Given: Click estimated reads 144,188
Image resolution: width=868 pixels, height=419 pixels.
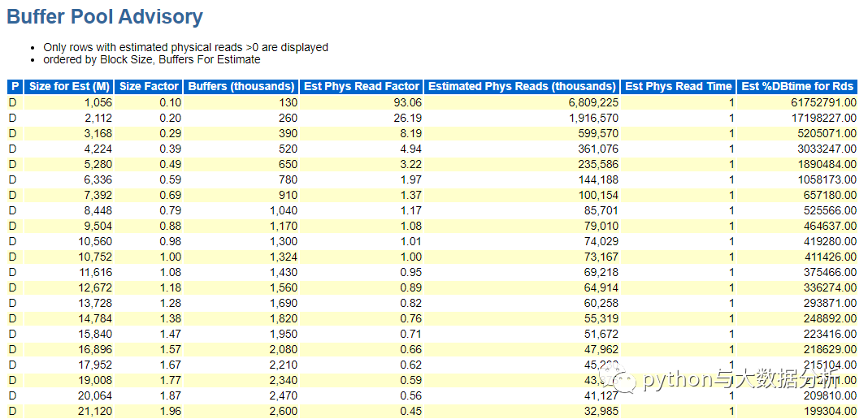Looking at the screenshot, I should coord(599,179).
